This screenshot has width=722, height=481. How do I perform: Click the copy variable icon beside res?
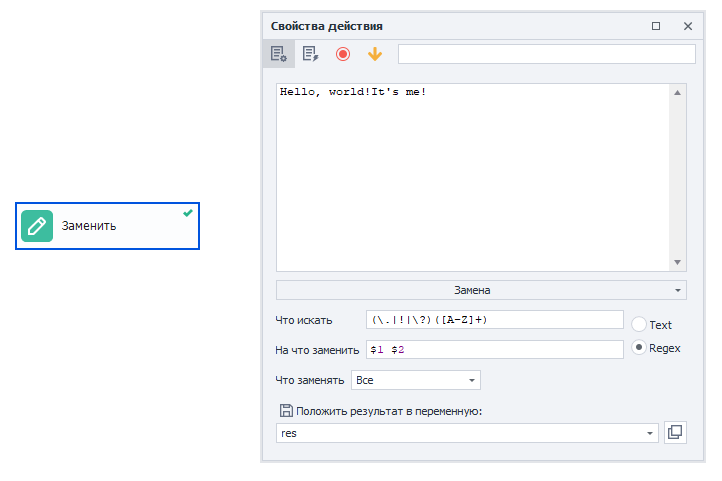675,432
